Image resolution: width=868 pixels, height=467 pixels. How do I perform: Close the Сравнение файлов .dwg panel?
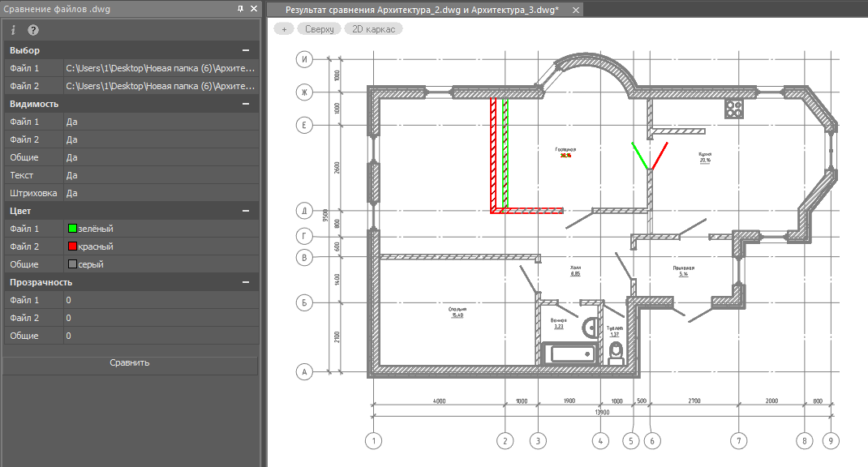point(254,8)
